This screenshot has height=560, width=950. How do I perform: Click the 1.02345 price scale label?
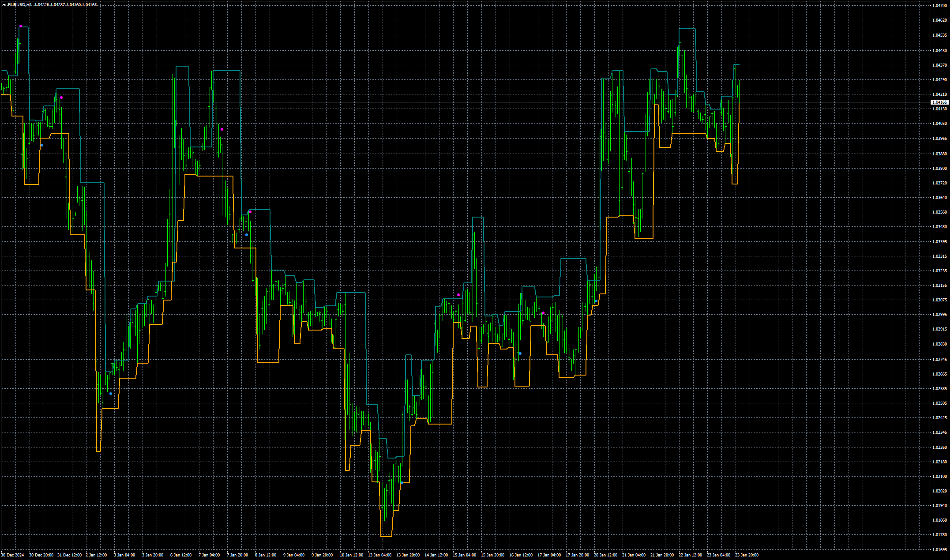940,432
